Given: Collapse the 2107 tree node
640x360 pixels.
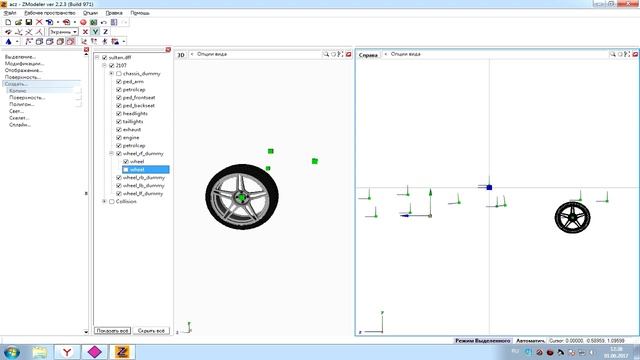Looking at the screenshot, I should click(104, 65).
